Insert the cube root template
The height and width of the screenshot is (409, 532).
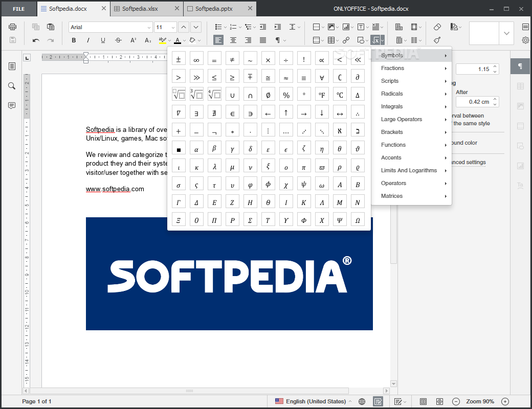[x=196, y=94]
